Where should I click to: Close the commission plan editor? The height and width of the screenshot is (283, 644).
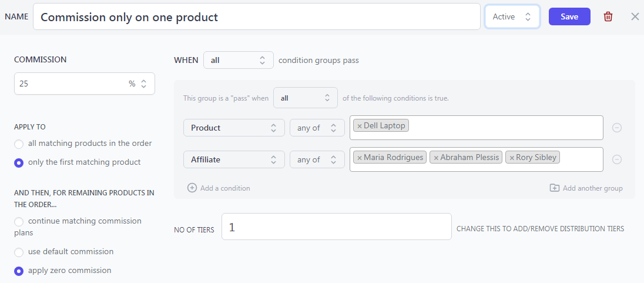click(635, 17)
